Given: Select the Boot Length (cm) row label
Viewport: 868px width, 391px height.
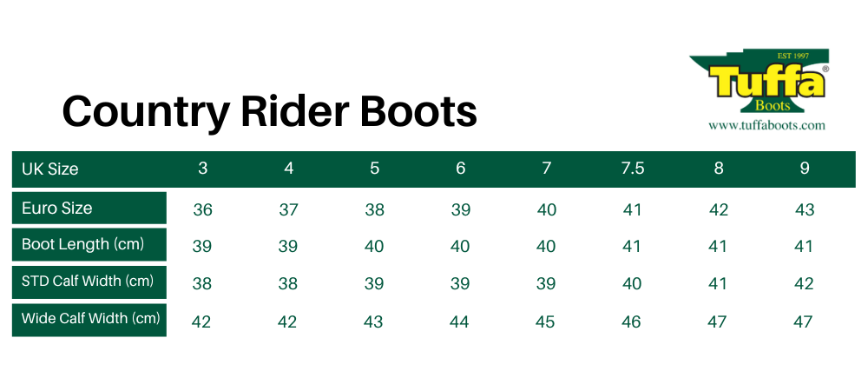Looking at the screenshot, I should pos(82,244).
